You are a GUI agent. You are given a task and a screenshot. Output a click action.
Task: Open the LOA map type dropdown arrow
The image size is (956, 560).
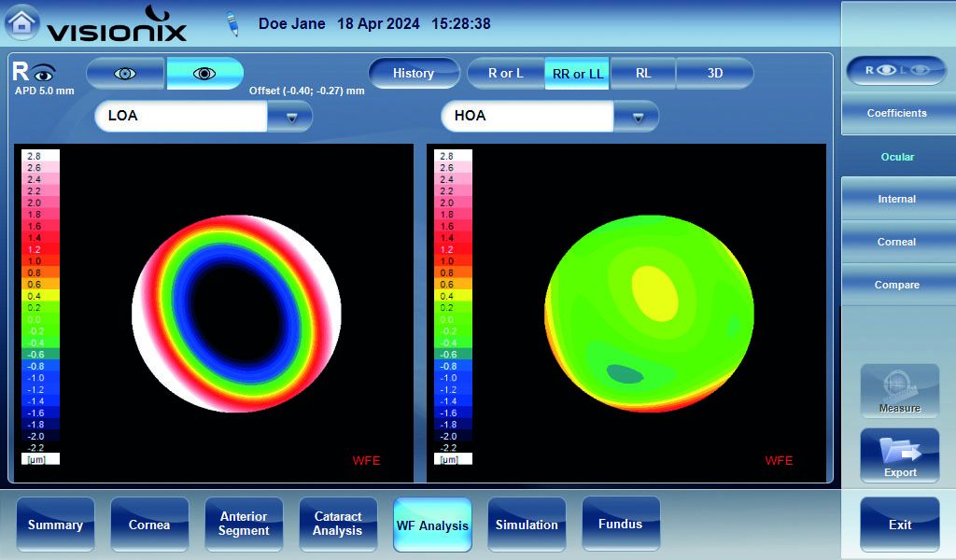(x=290, y=117)
